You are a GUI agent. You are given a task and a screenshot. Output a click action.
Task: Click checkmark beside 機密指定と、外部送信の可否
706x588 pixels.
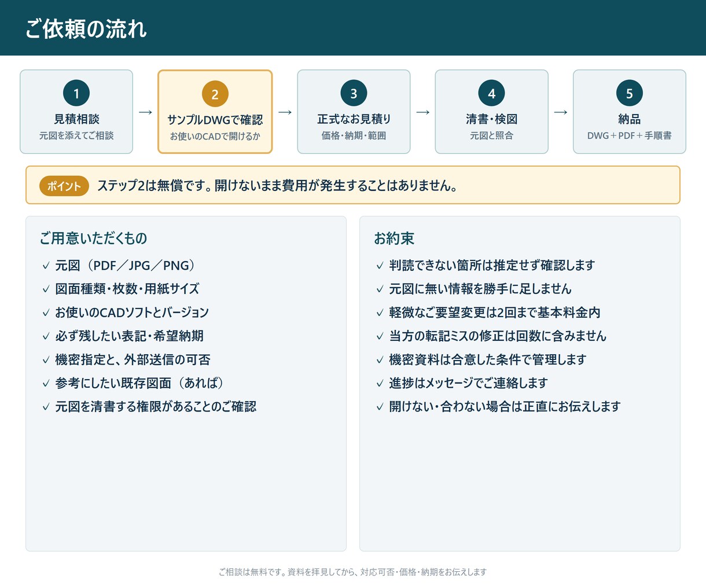click(46, 360)
